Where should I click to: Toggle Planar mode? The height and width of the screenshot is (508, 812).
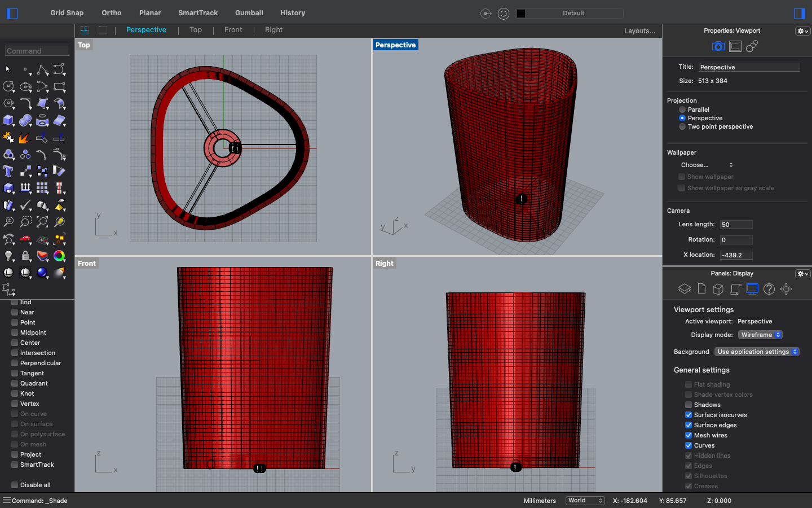pyautogui.click(x=150, y=13)
